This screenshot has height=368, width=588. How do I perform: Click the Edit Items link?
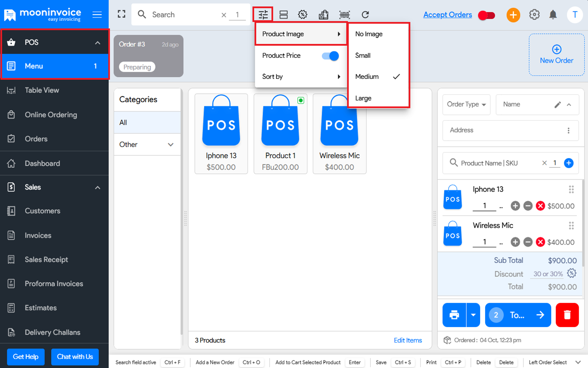[x=408, y=340]
